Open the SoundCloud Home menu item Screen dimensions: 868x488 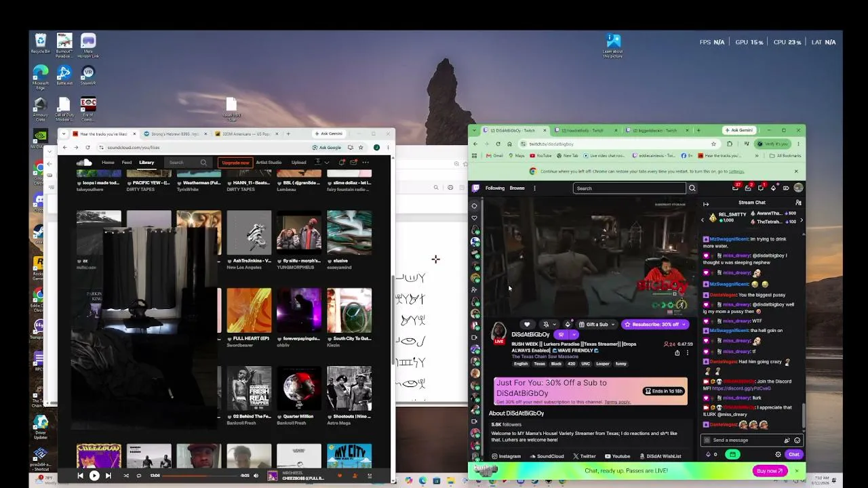(108, 163)
